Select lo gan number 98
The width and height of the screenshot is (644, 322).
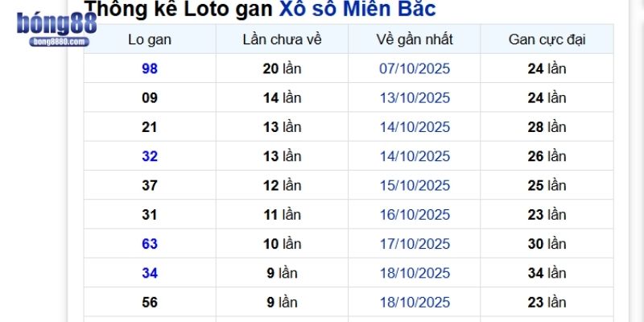coord(150,68)
